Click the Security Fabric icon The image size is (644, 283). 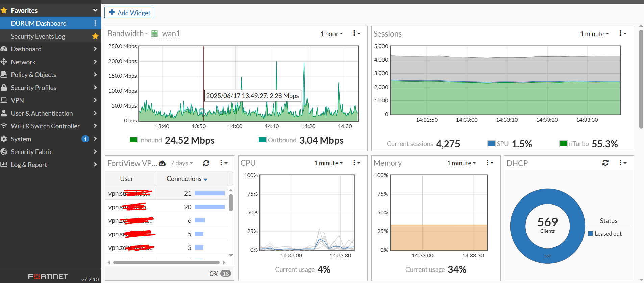click(4, 151)
